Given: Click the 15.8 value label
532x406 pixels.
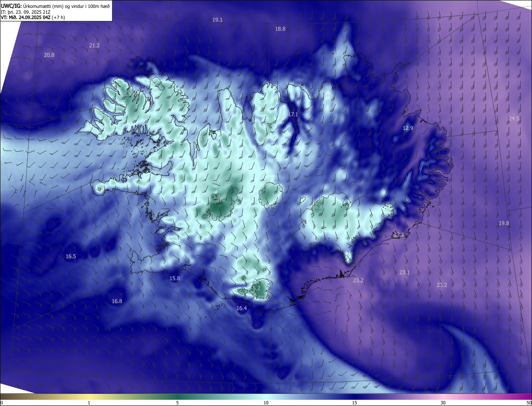Looking at the screenshot, I should (x=175, y=279).
